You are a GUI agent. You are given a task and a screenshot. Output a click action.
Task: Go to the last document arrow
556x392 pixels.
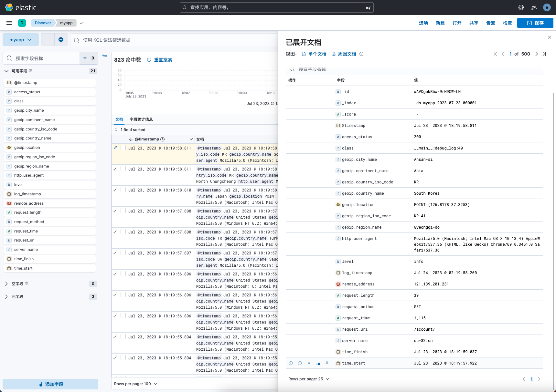coord(544,54)
